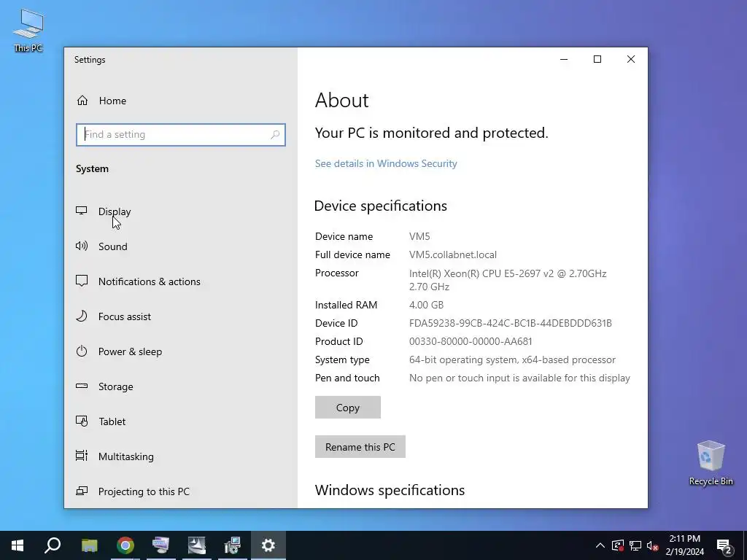This screenshot has width=747, height=560.
Task: Open Storage settings page
Action: pyautogui.click(x=116, y=386)
